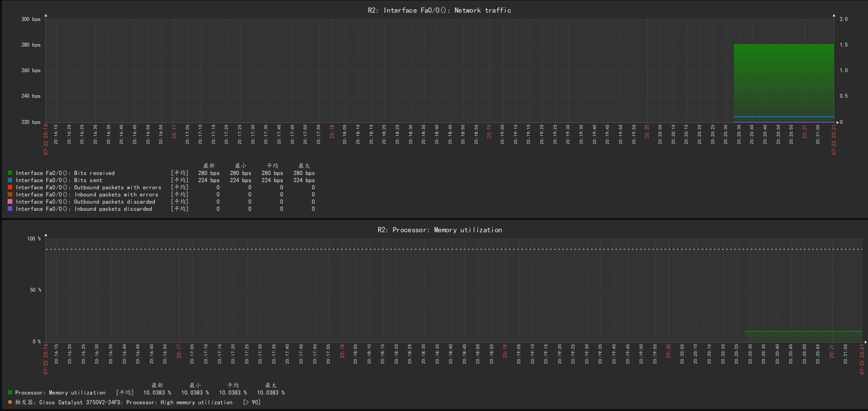The height and width of the screenshot is (411, 868).
Task: Click the Network traffic graph title
Action: tap(439, 10)
